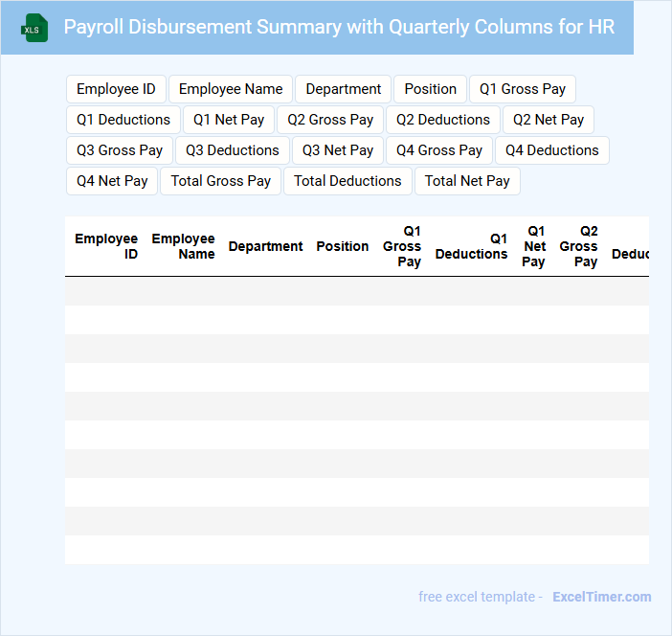Click the Q1 Deductions column header

pyautogui.click(x=471, y=246)
